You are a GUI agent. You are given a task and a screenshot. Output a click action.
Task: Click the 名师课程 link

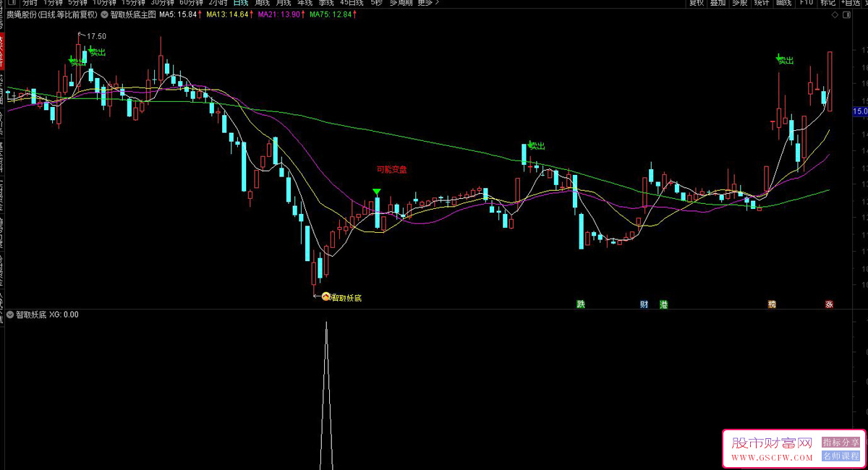click(841, 456)
